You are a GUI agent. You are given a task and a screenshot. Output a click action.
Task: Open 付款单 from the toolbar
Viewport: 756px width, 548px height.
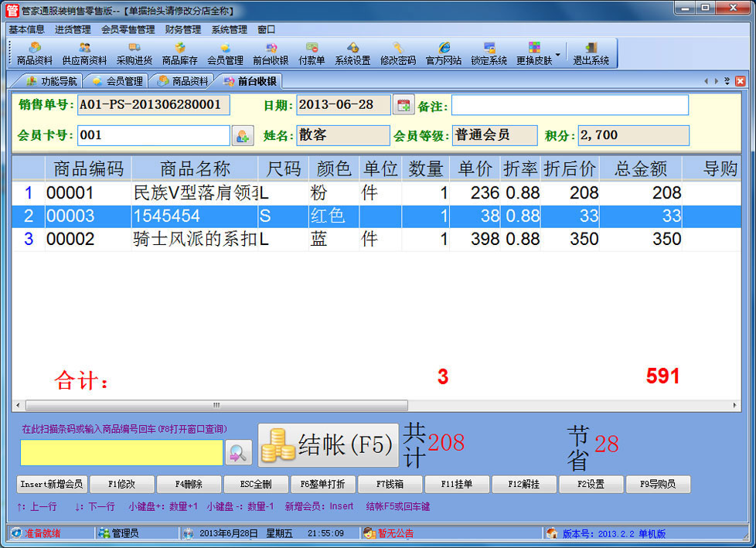click(x=312, y=53)
